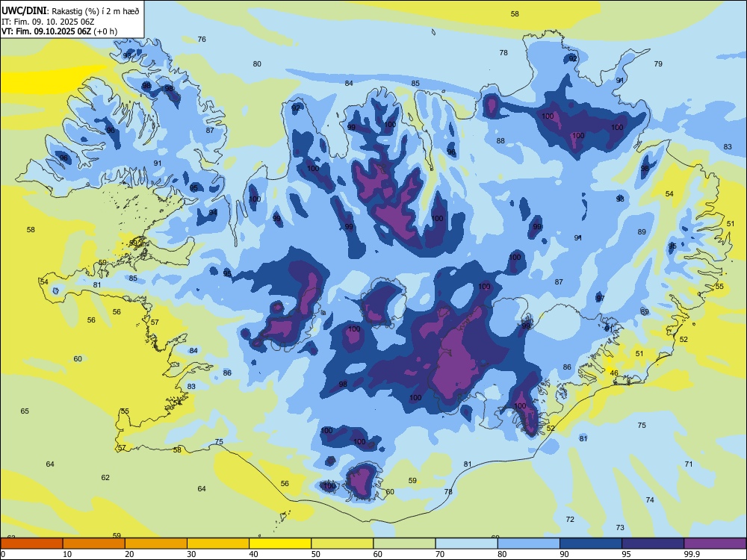The width and height of the screenshot is (747, 560).
Task: Click the light green 60–70 legend swatch
Action: tap(404, 544)
